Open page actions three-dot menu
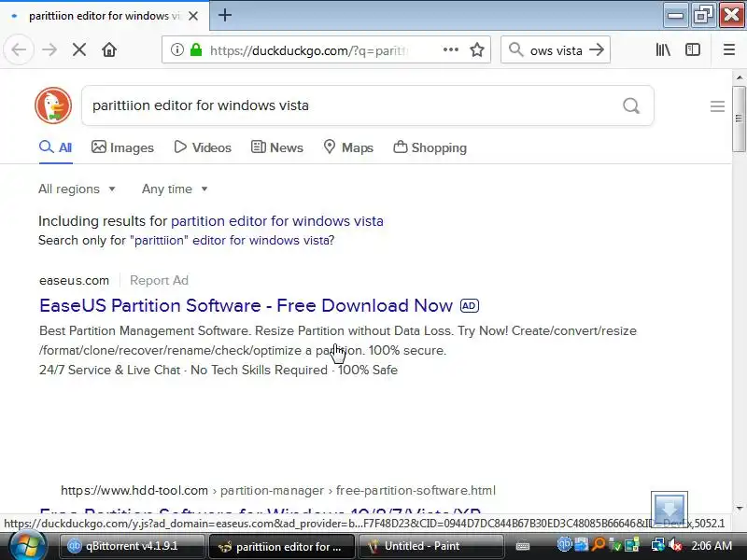747x560 pixels. (x=451, y=49)
